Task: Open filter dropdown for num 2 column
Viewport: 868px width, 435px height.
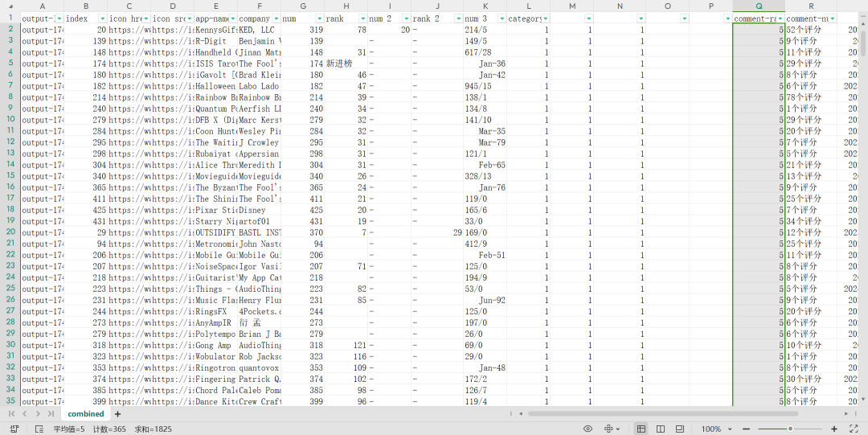Action: pyautogui.click(x=406, y=18)
